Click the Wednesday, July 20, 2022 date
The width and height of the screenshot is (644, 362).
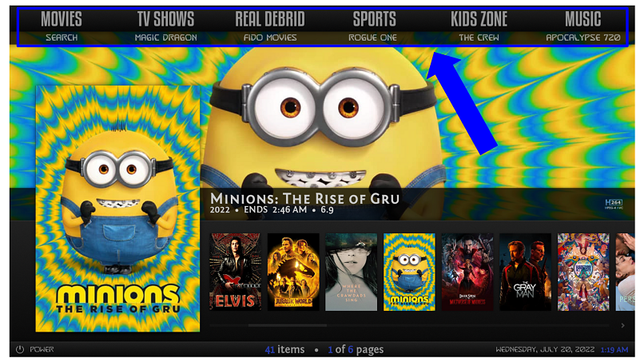click(545, 349)
